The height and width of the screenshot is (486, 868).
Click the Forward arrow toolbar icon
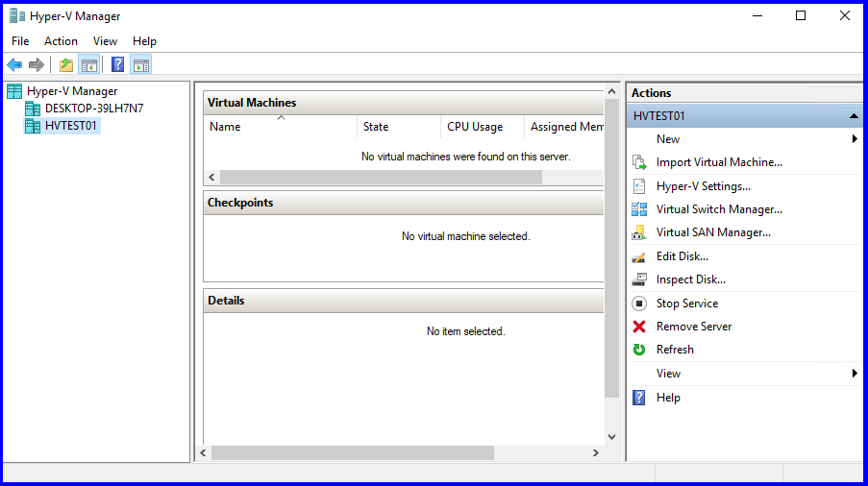tap(37, 65)
